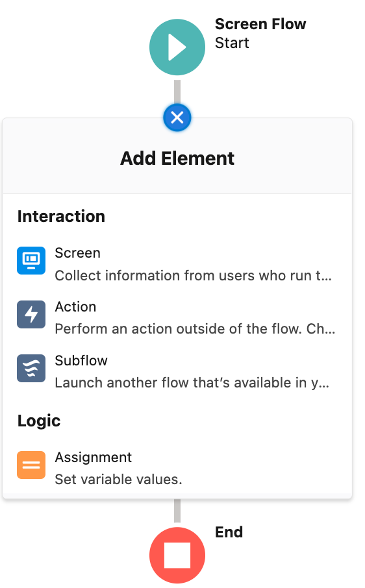
Task: Click the Subflow menu item label
Action: tap(81, 361)
